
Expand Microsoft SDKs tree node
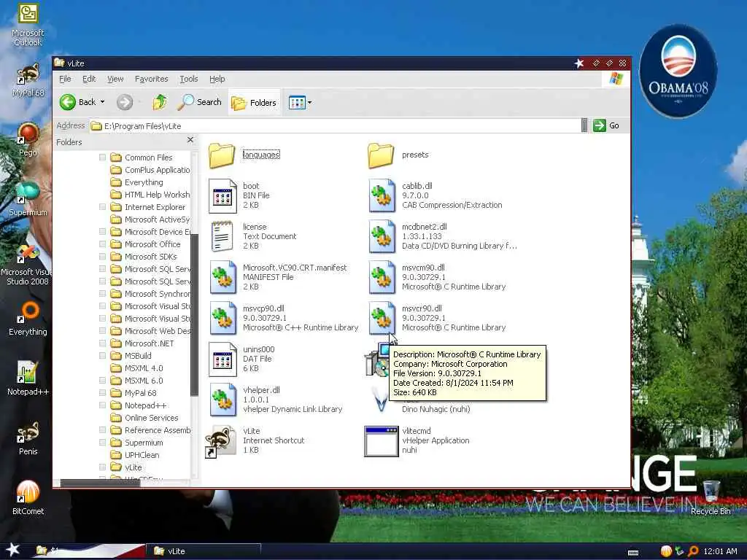(102, 256)
